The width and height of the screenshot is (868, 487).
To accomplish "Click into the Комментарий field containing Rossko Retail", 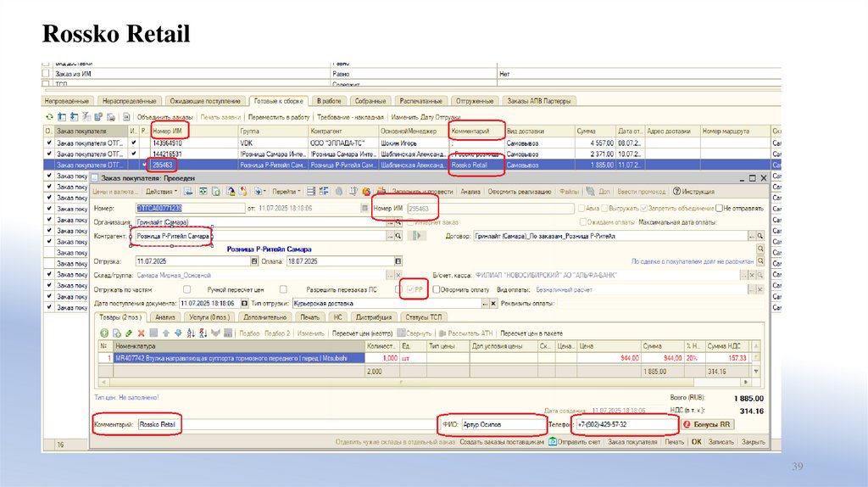I will (x=287, y=424).
